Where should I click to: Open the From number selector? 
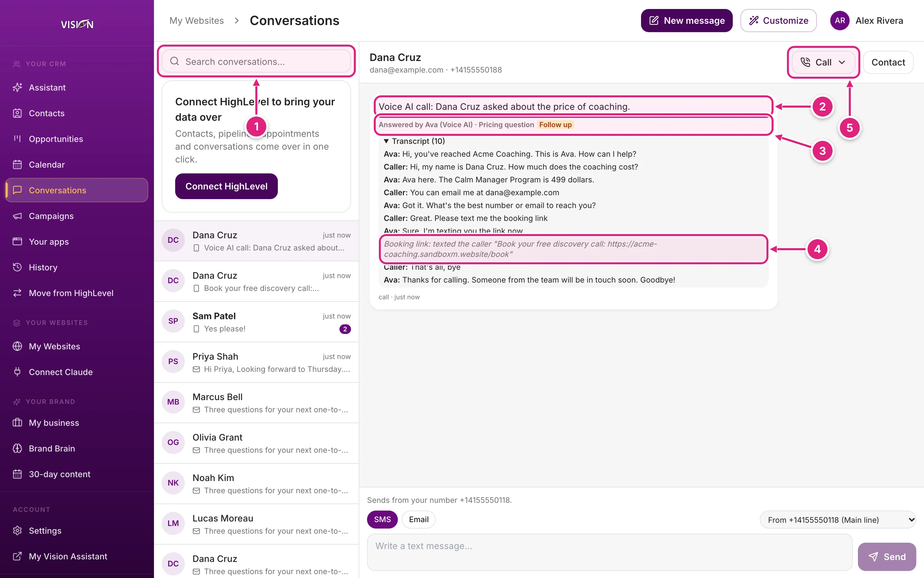point(838,520)
